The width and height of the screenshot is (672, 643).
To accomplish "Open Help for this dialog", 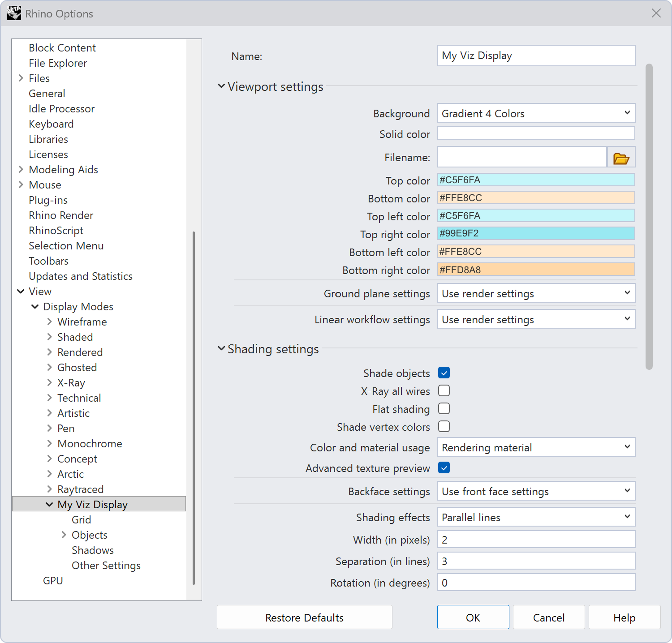I will (625, 617).
